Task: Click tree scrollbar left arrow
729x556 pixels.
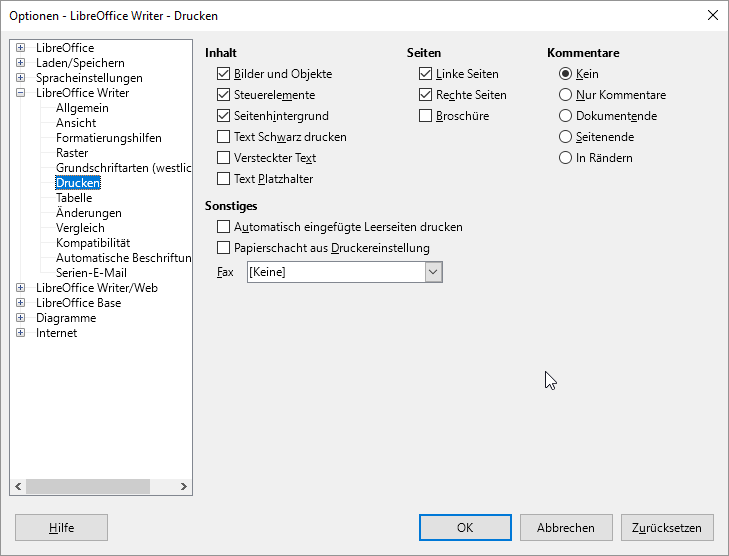Action: tap(18, 486)
